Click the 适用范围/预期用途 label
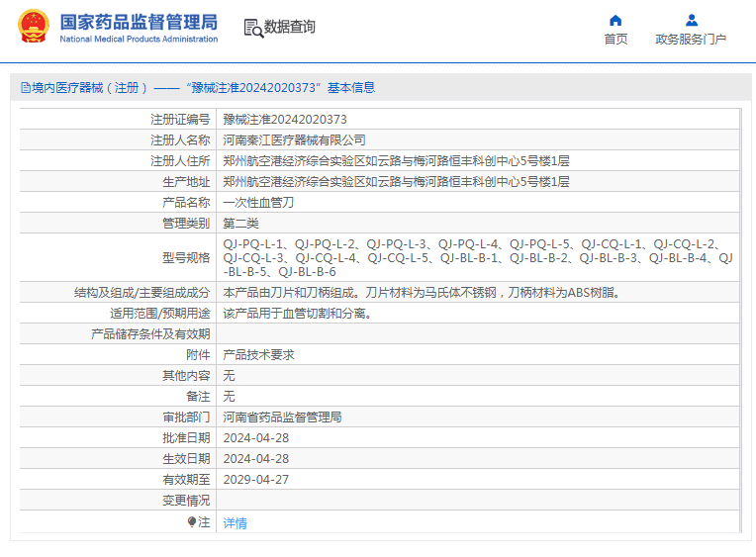Image resolution: width=756 pixels, height=557 pixels. [x=160, y=314]
